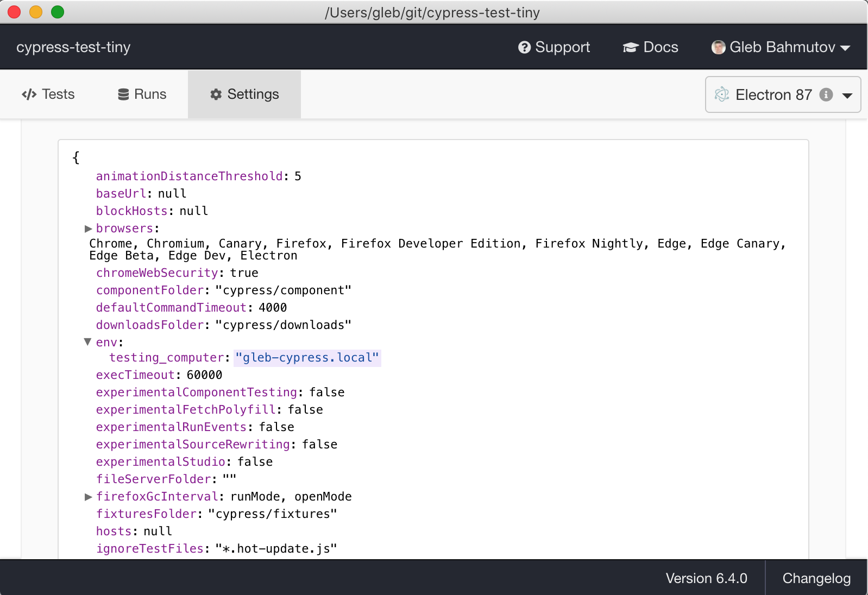Click the "cypress/downloads" value
This screenshot has width=868, height=595.
tap(284, 325)
